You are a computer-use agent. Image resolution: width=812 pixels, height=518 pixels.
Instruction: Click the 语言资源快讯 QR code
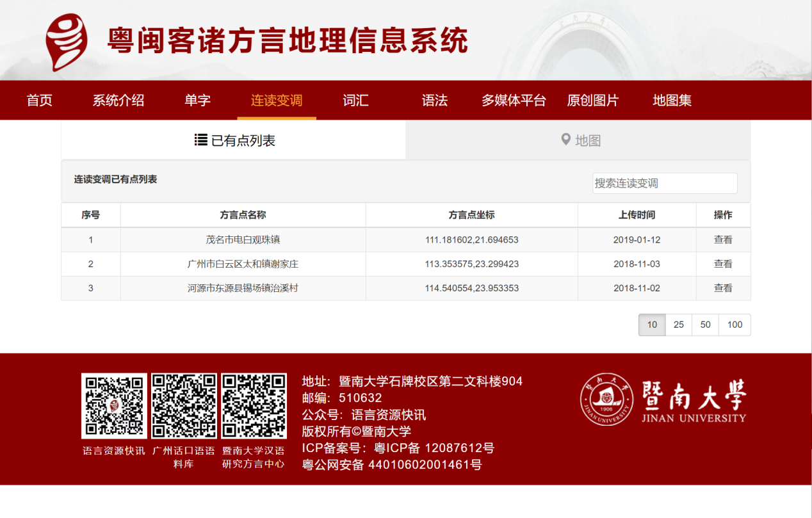(x=114, y=406)
